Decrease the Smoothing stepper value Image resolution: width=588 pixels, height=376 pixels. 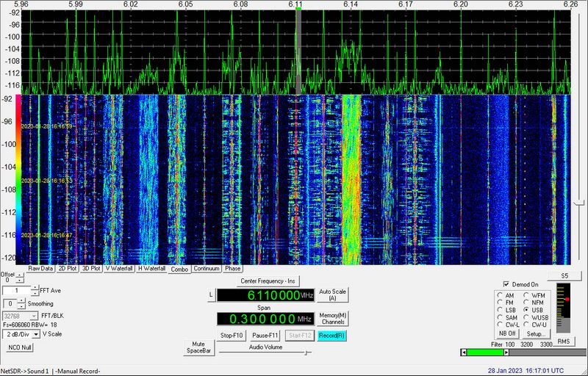coord(22,305)
